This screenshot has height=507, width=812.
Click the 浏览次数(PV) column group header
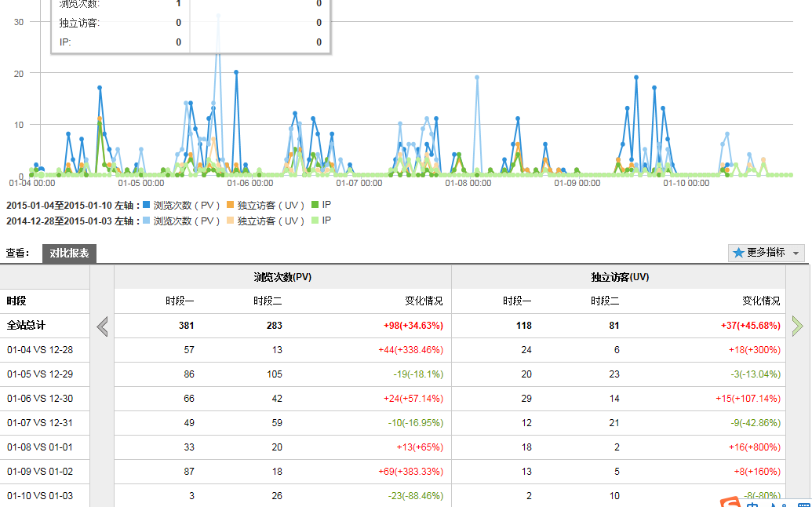(x=282, y=277)
